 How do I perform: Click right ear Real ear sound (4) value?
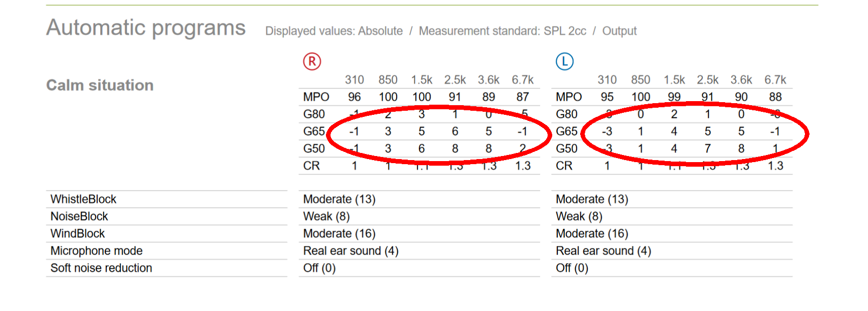coord(351,251)
